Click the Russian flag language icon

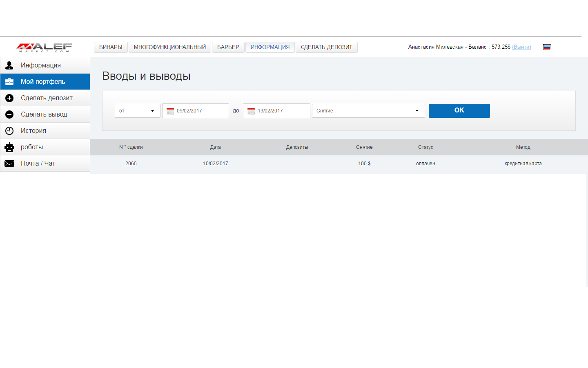tap(547, 47)
